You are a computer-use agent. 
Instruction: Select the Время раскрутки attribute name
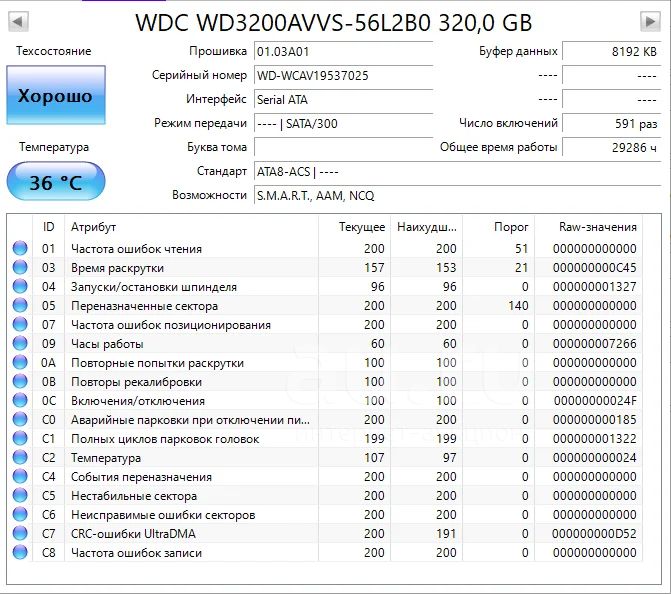tap(117, 268)
